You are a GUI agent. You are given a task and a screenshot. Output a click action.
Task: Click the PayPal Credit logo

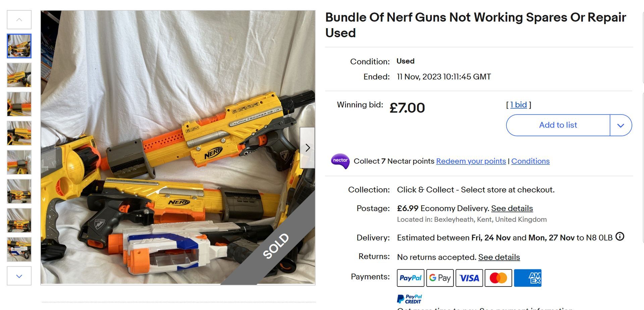pos(409,299)
